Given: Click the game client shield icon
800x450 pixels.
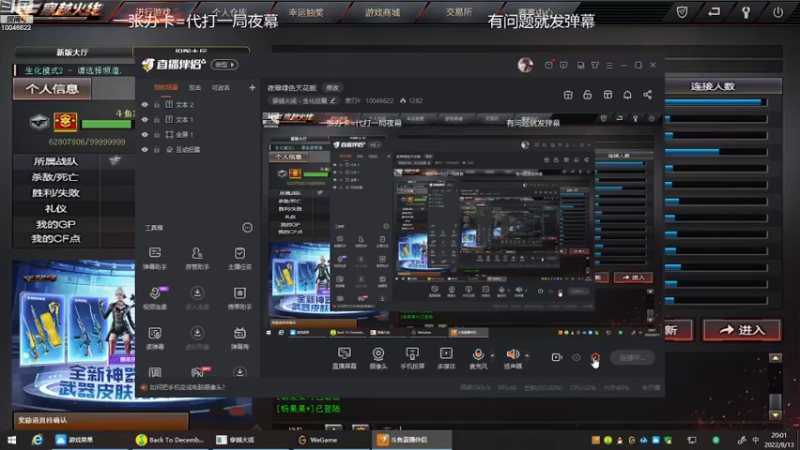Looking at the screenshot, I should 682,12.
